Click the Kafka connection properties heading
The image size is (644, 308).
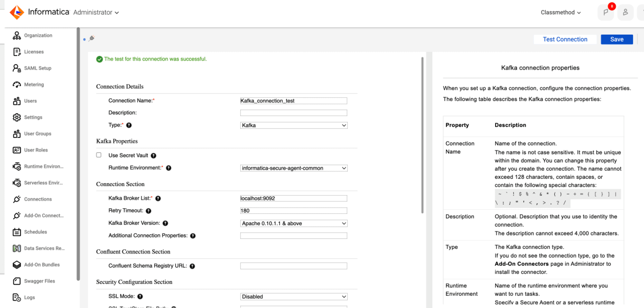point(540,68)
